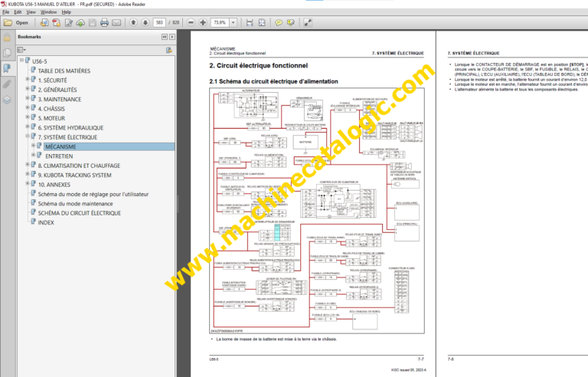Viewport: 588px width, 377px height.
Task: Select the ENTRETIEN bookmark
Action: click(59, 156)
